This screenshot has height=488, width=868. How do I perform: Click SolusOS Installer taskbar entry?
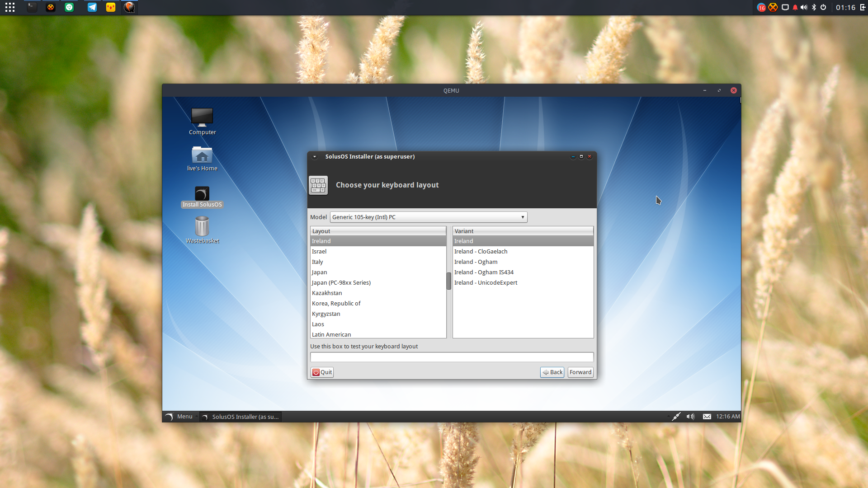(x=241, y=417)
